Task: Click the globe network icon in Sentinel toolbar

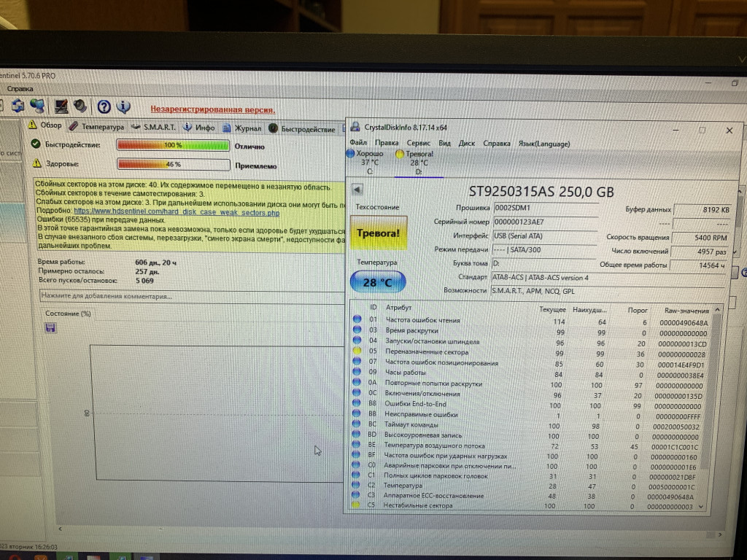Action: [37, 106]
